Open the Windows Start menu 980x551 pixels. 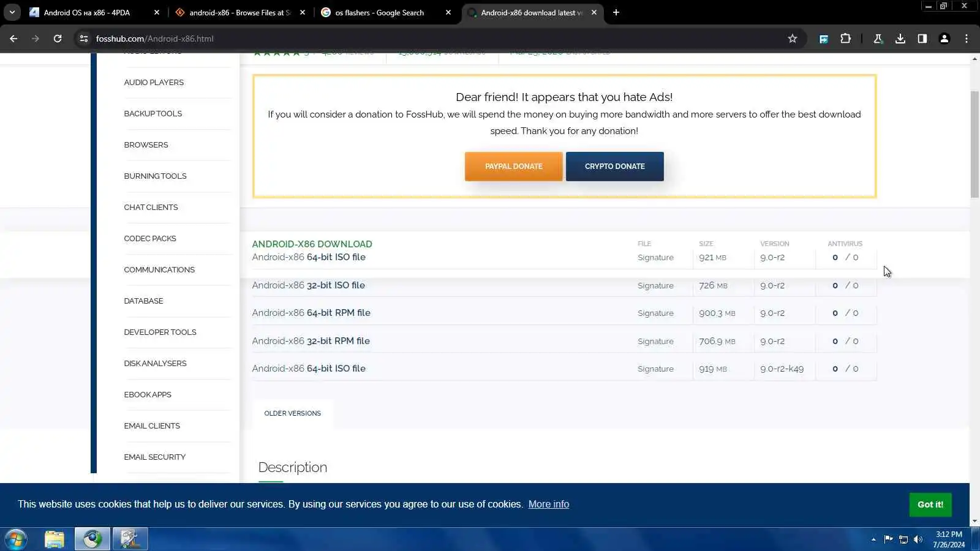(15, 539)
